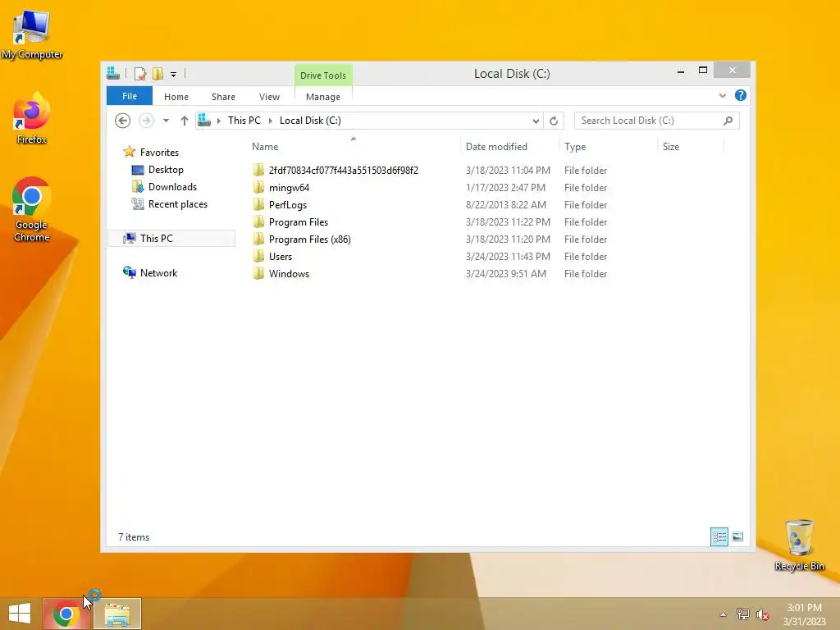
Task: Open the Customize Quick Access Toolbar dropdown
Action: (x=174, y=75)
